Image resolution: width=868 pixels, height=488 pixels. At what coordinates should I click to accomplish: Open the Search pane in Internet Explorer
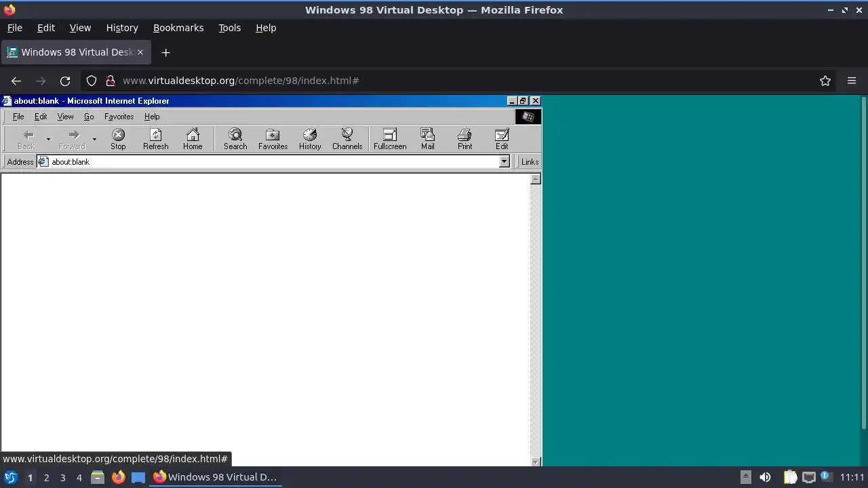235,139
